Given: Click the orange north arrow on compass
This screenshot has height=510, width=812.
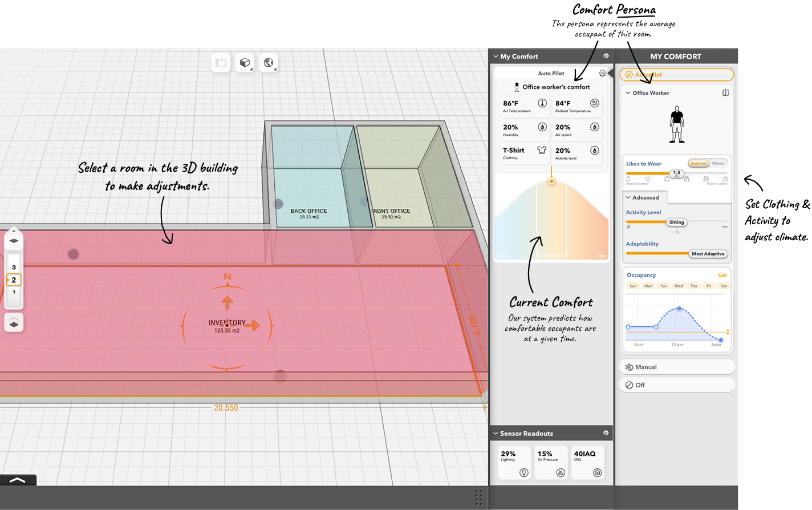Looking at the screenshot, I should click(227, 302).
